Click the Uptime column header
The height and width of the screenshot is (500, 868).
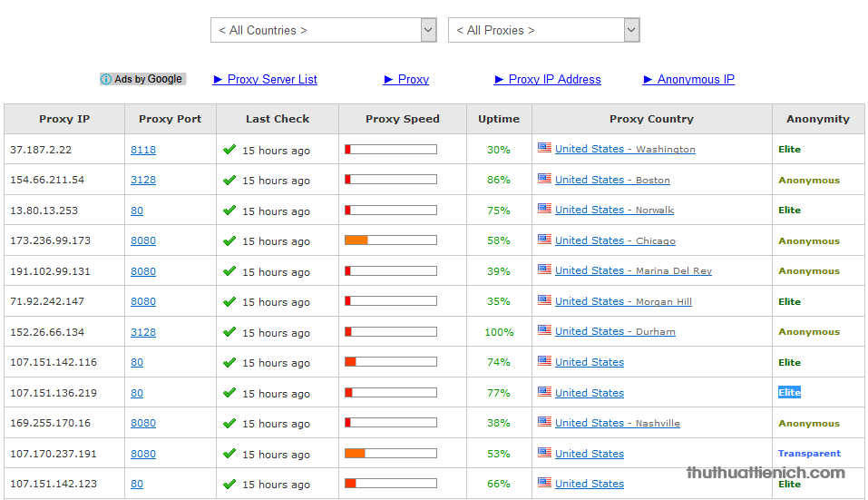[x=499, y=119]
